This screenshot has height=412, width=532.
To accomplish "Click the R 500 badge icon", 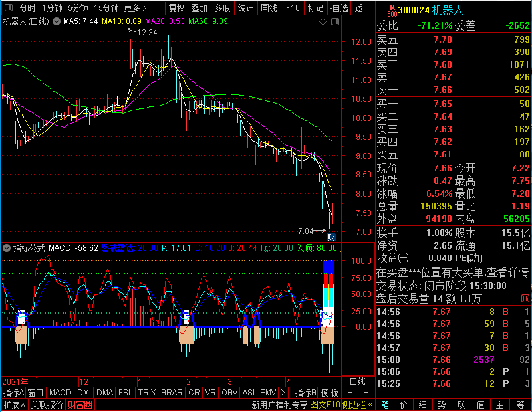I will [x=392, y=11].
